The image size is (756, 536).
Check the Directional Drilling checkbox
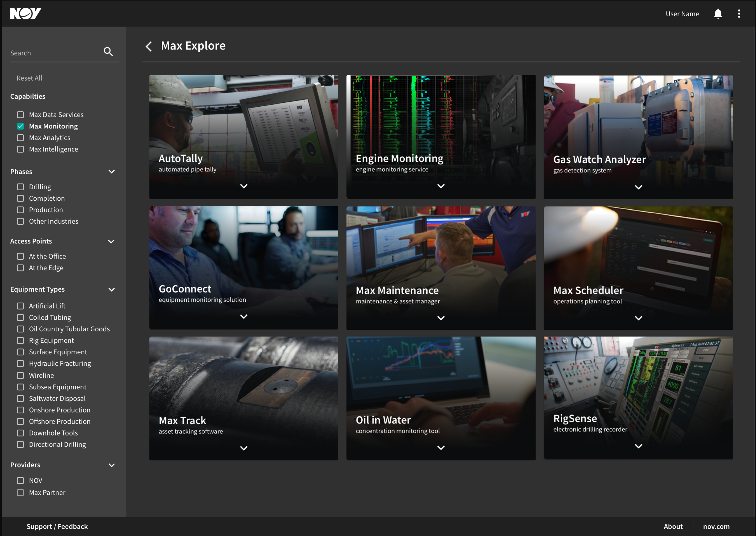[21, 445]
